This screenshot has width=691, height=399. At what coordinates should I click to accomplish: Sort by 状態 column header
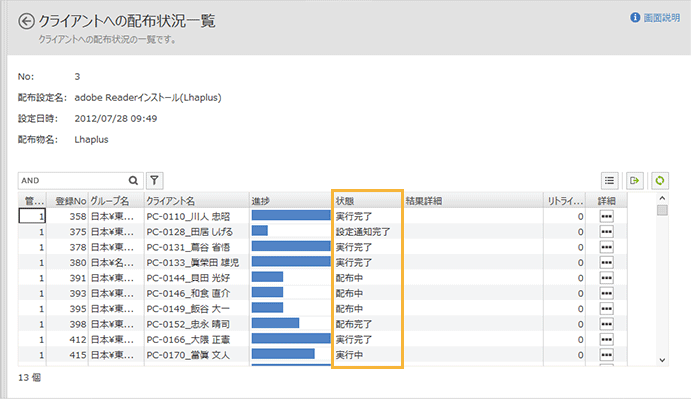[x=368, y=201]
